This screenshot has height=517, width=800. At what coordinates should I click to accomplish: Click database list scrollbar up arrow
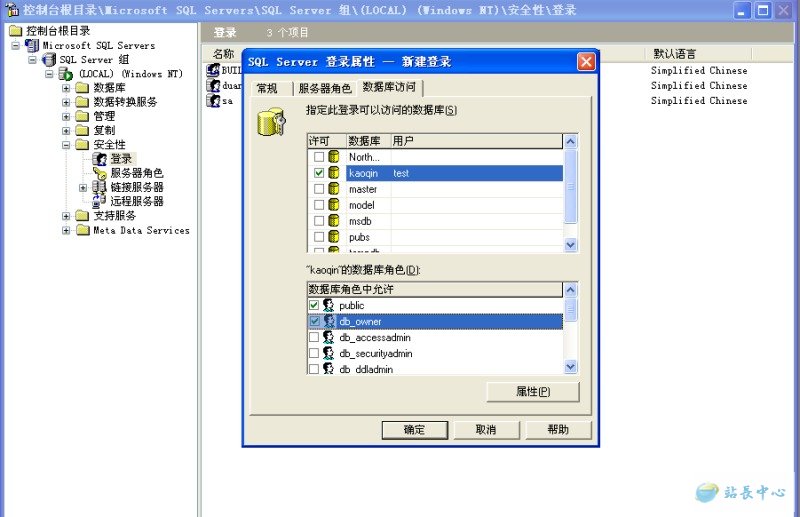(571, 141)
